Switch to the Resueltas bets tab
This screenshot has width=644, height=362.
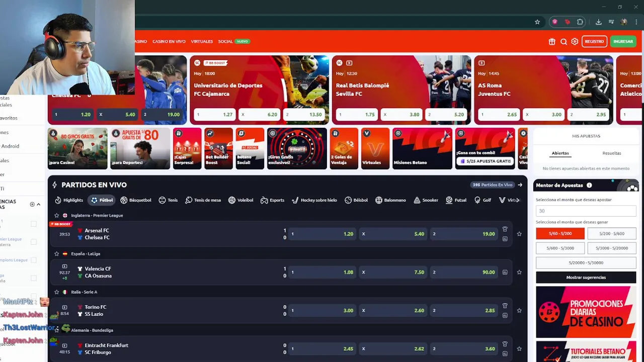tap(611, 153)
